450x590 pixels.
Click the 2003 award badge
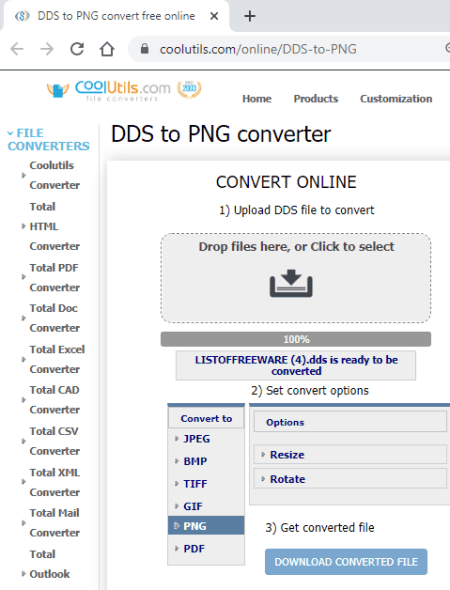189,89
